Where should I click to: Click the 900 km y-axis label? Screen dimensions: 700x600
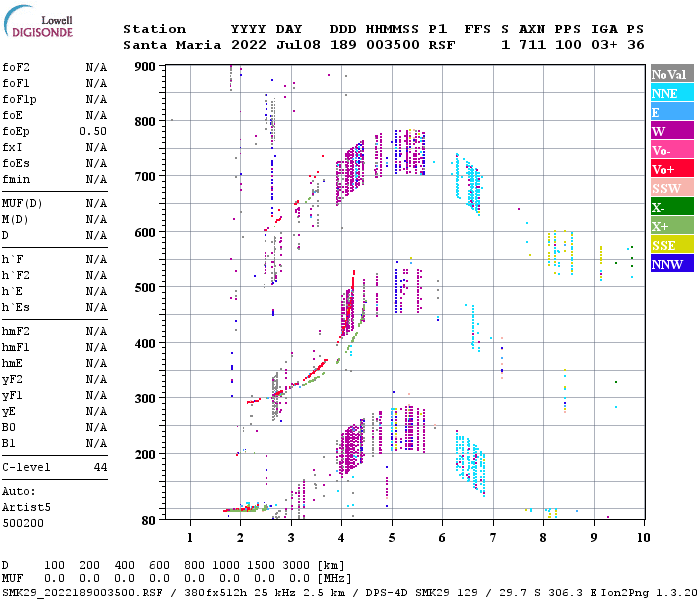tap(145, 67)
